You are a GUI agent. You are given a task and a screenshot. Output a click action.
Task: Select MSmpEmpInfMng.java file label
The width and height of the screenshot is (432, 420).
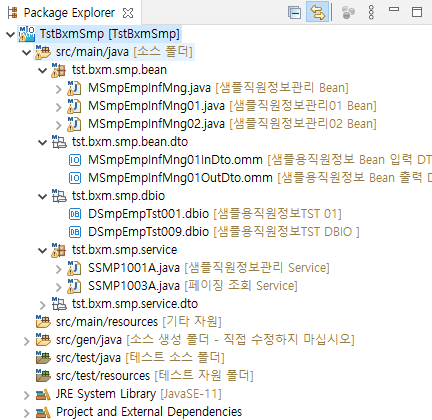point(149,88)
